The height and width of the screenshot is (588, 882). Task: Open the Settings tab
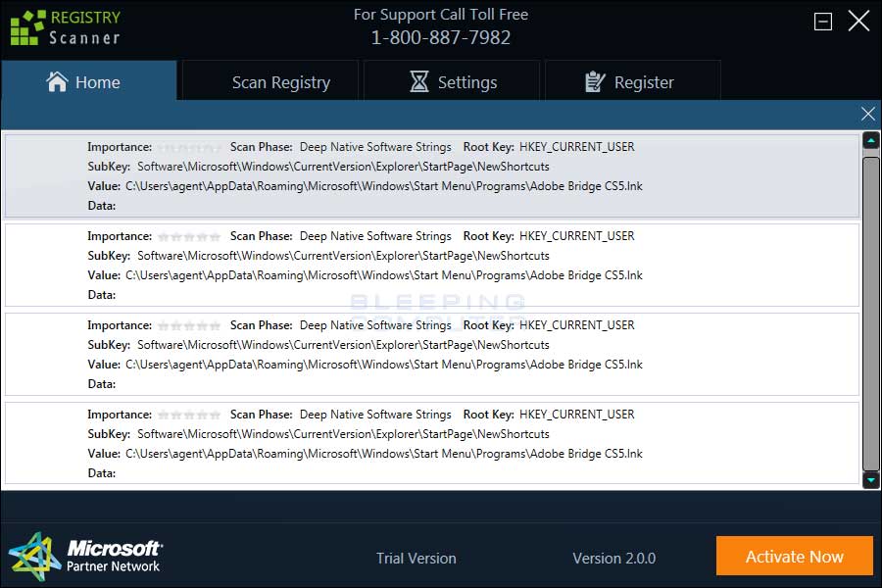click(x=452, y=81)
